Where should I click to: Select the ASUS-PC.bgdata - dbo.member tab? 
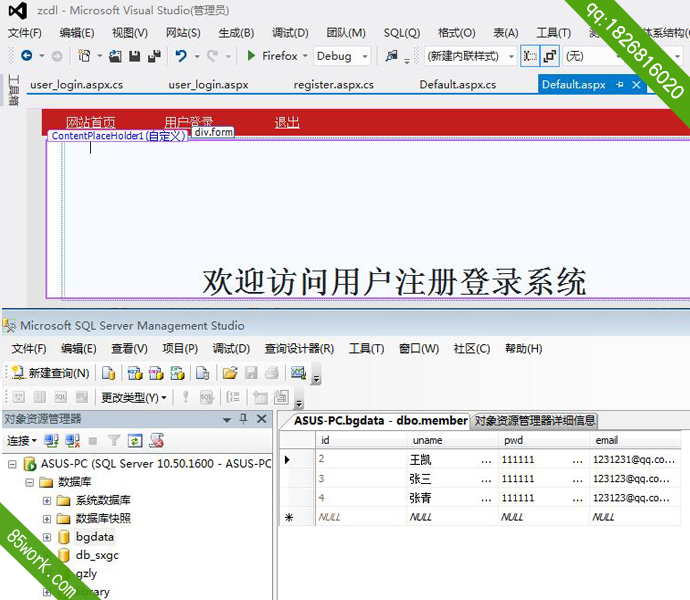[381, 421]
